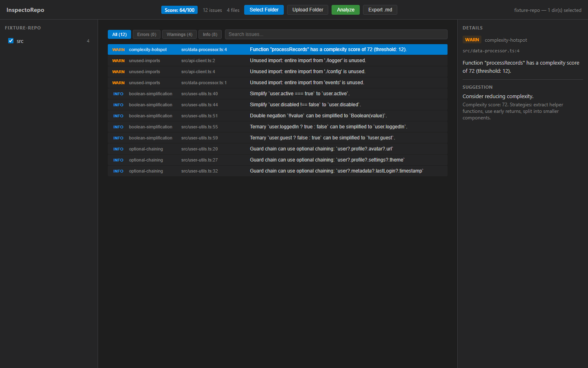Export report with Export .md button
The image size is (588, 368).
380,10
